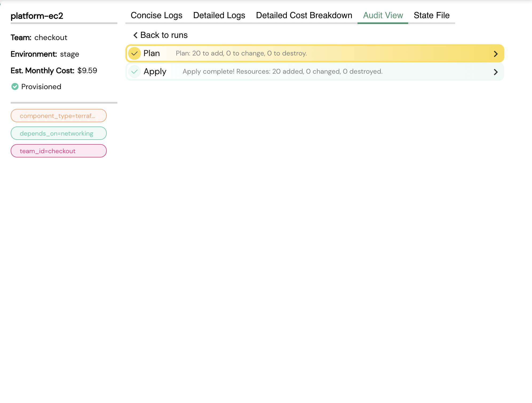Click the green Provisioned status check icon
Image resolution: width=532 pixels, height=403 pixels.
15,86
